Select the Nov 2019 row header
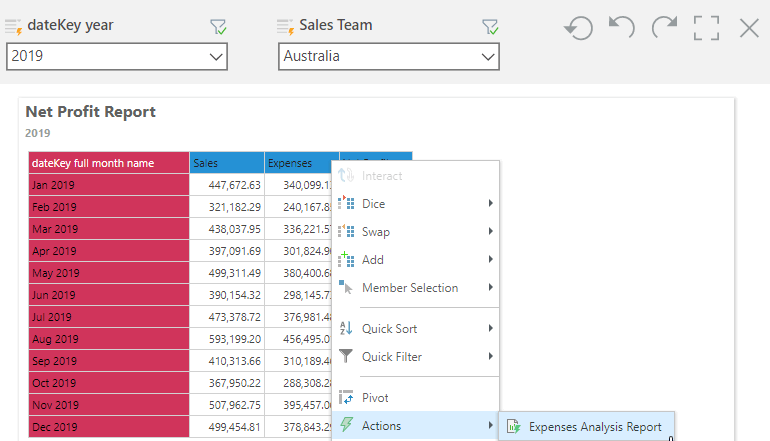770x441 pixels. [x=109, y=405]
